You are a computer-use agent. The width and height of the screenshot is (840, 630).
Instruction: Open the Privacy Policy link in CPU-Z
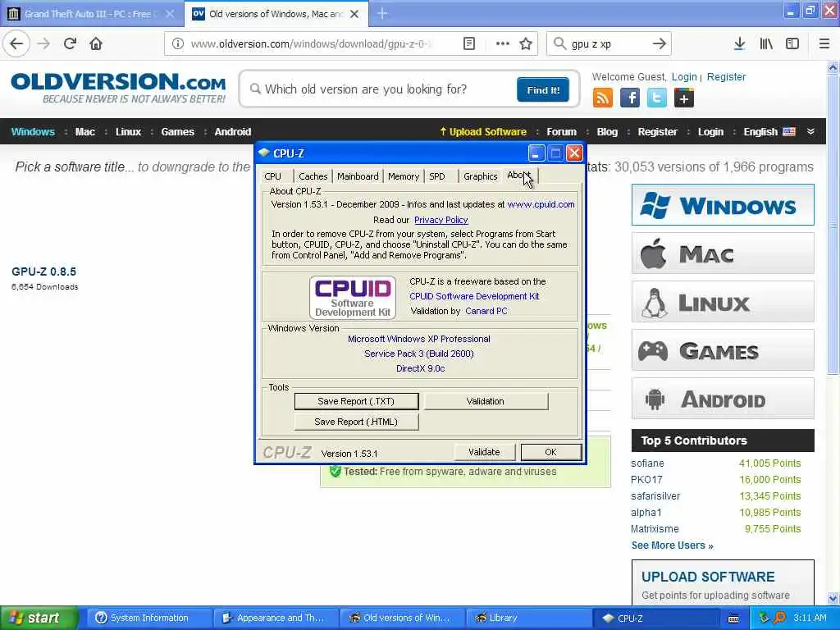[x=441, y=220]
